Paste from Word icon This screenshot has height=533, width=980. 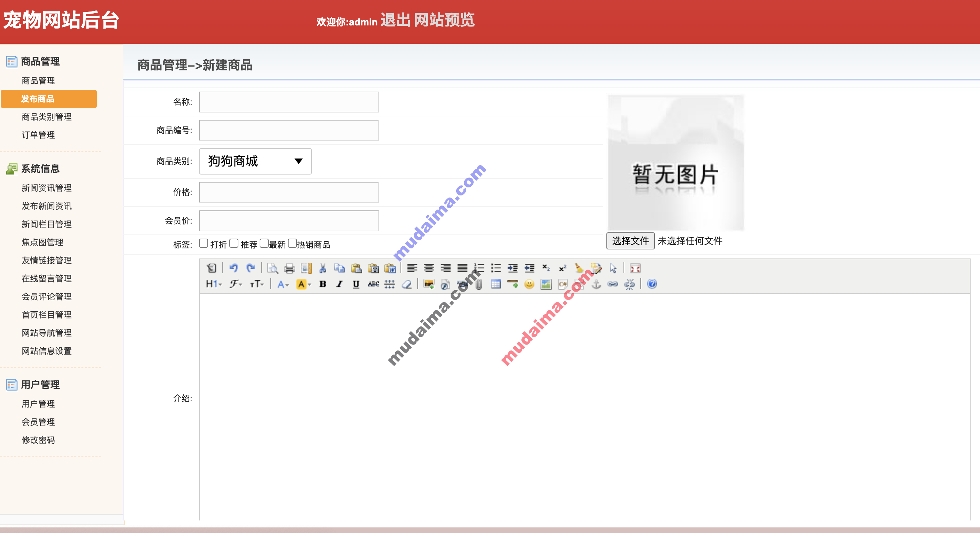pos(390,268)
